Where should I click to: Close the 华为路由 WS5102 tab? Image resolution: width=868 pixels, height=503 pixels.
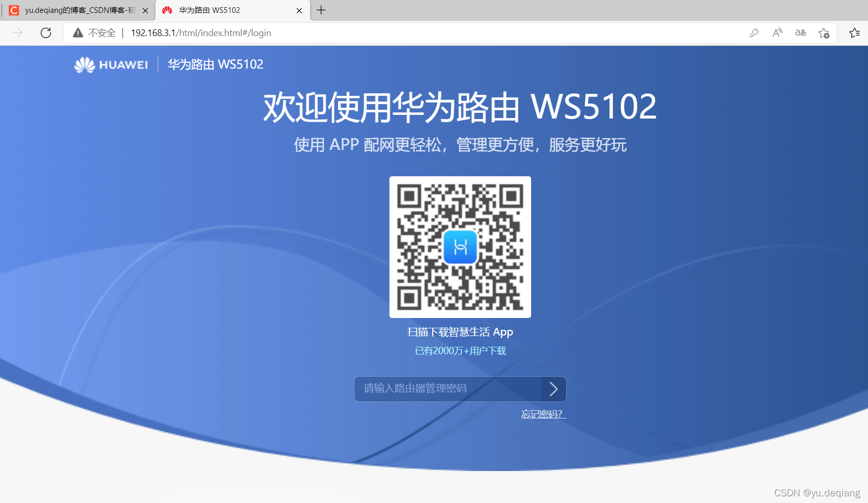(299, 10)
